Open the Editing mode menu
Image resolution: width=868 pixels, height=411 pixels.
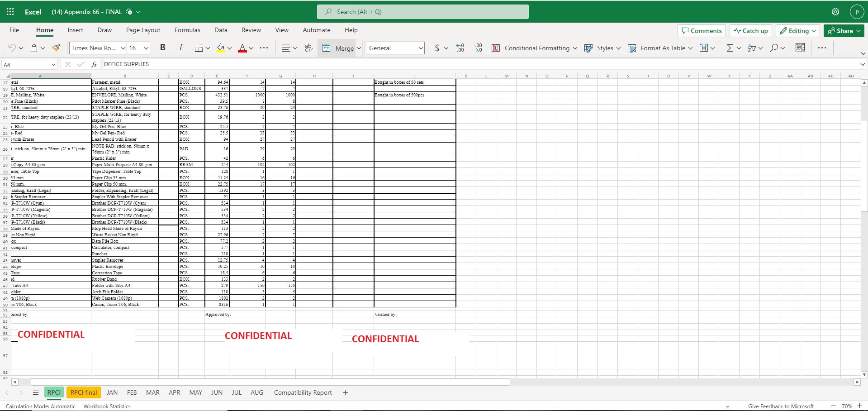(x=798, y=31)
